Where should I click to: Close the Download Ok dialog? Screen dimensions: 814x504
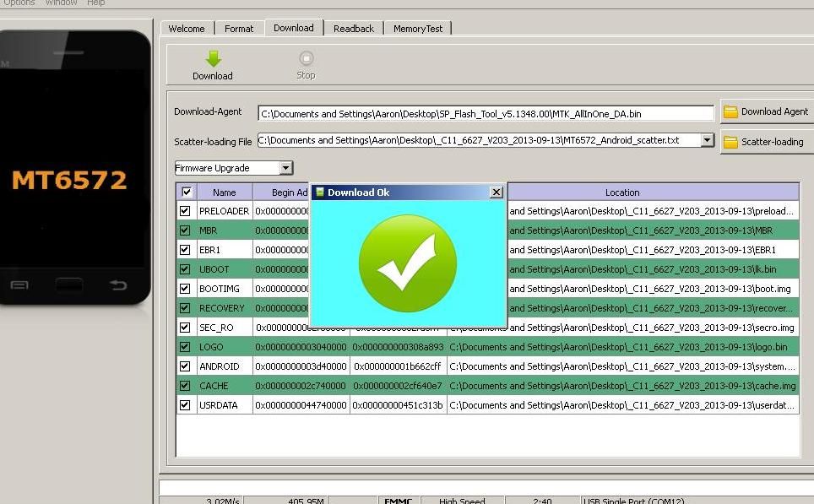point(497,192)
